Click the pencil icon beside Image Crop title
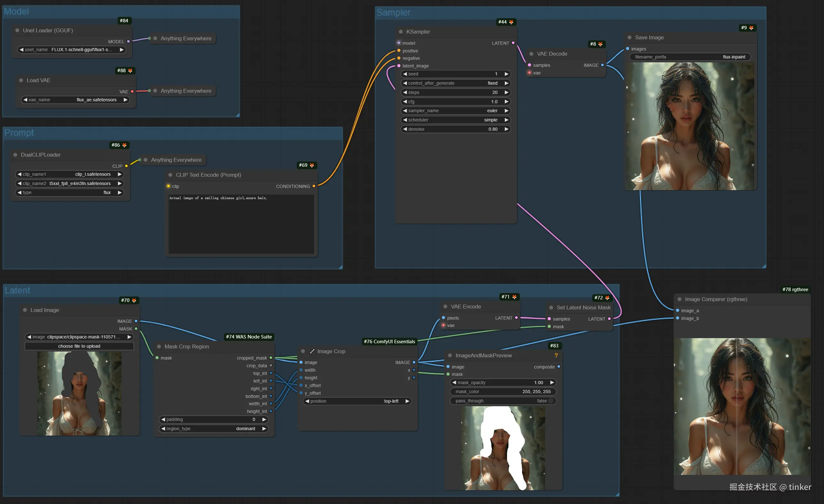824x504 pixels. click(312, 351)
